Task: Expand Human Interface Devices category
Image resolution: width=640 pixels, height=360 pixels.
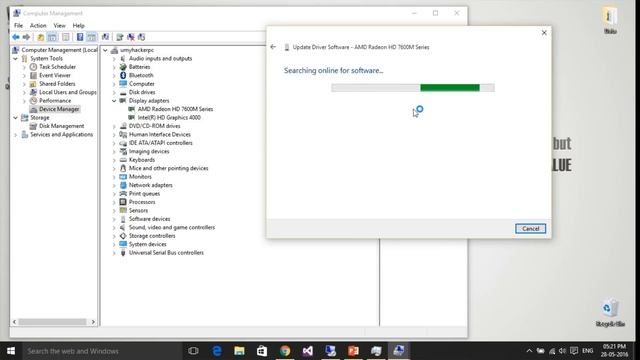Action: point(114,134)
